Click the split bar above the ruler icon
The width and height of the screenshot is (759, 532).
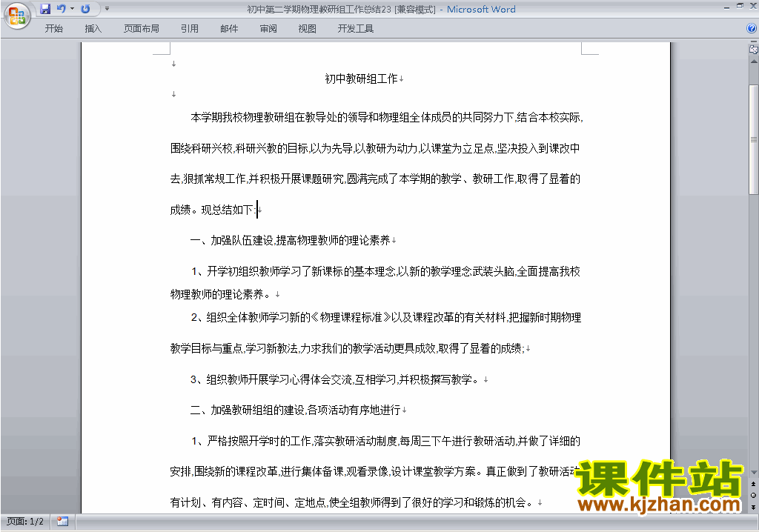[x=754, y=42]
